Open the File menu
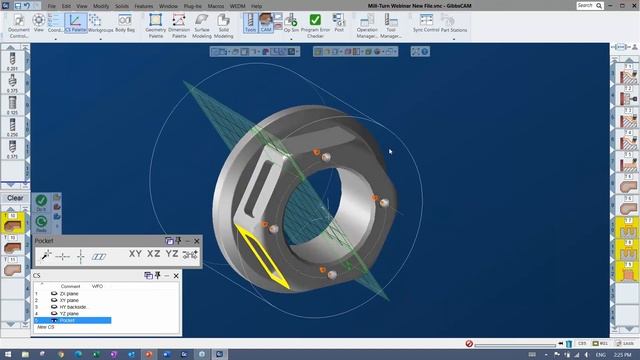 (x=51, y=6)
